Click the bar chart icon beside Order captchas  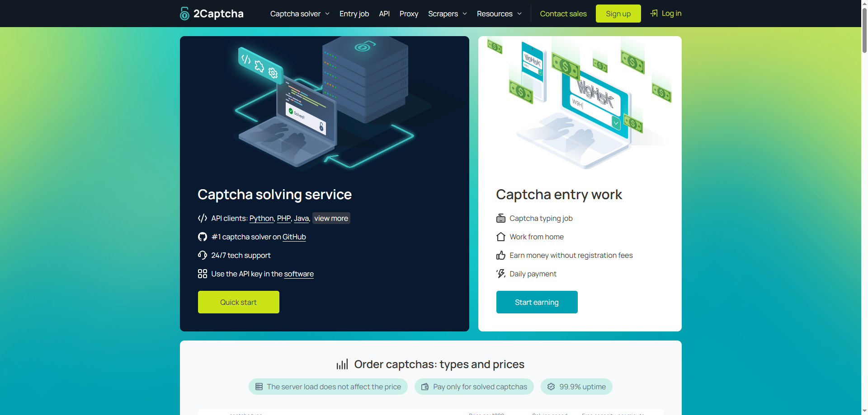click(342, 364)
